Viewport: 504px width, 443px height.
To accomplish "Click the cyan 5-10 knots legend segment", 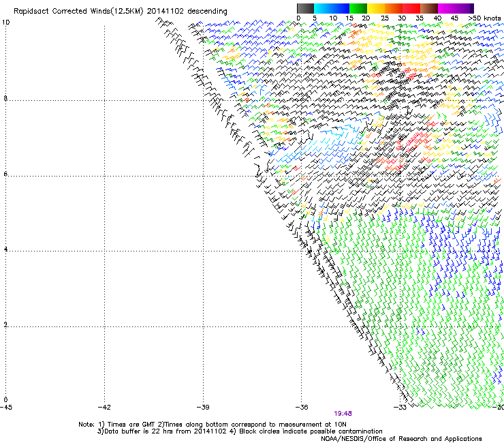I will point(323,8).
